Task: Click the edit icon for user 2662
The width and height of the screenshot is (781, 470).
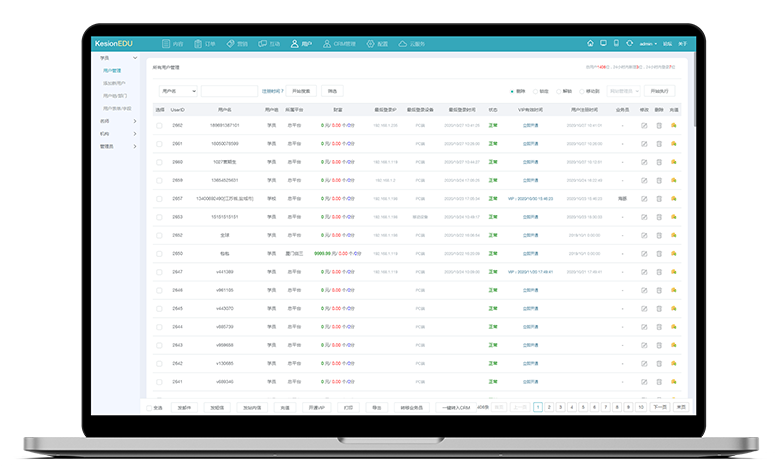Action: click(x=645, y=125)
